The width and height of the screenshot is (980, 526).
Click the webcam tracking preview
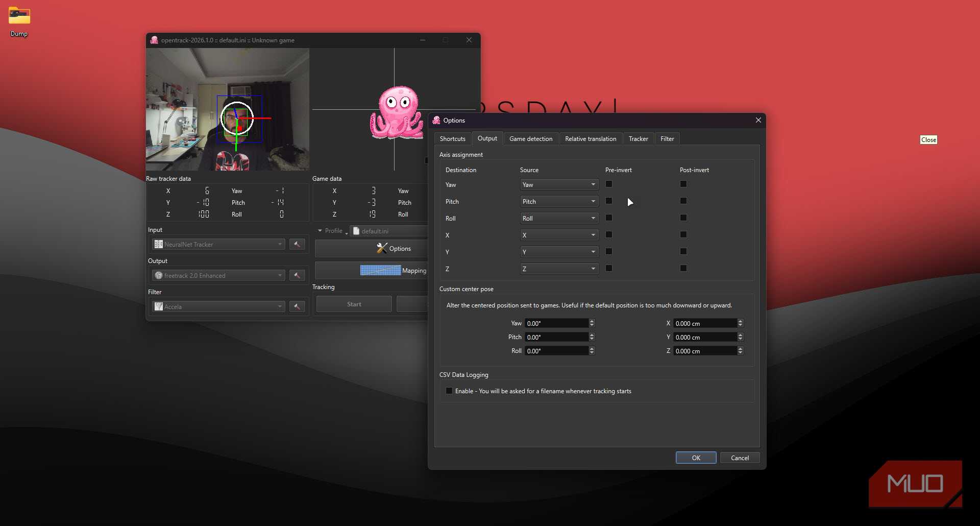pyautogui.click(x=228, y=109)
